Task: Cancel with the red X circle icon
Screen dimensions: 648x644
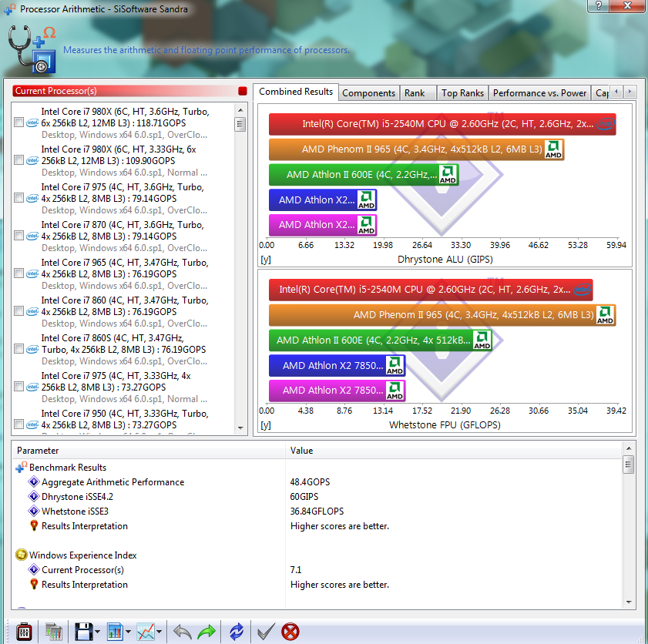Action: [290, 631]
